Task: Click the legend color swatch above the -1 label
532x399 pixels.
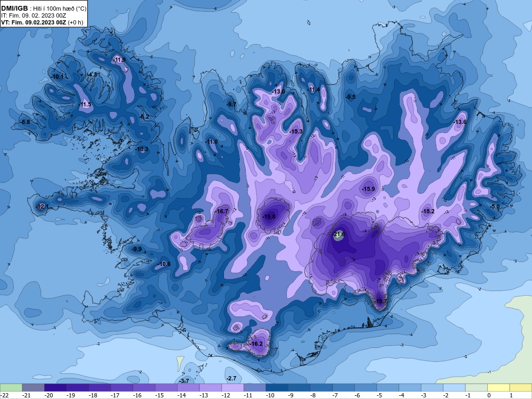Action: [x=476, y=387]
